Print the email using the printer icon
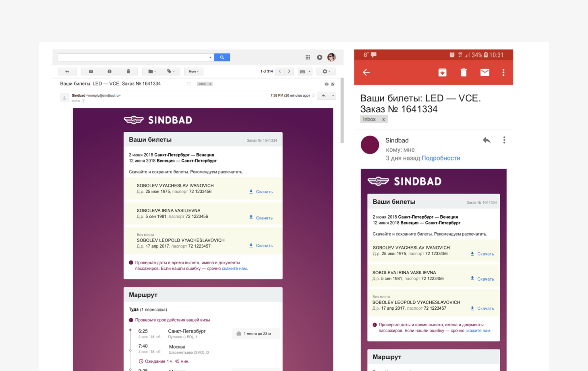 (326, 84)
